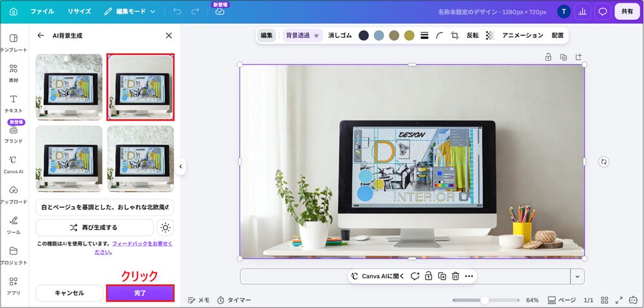The width and height of the screenshot is (644, 308).
Task: Expand the 編集モード dropdown
Action: click(x=130, y=12)
